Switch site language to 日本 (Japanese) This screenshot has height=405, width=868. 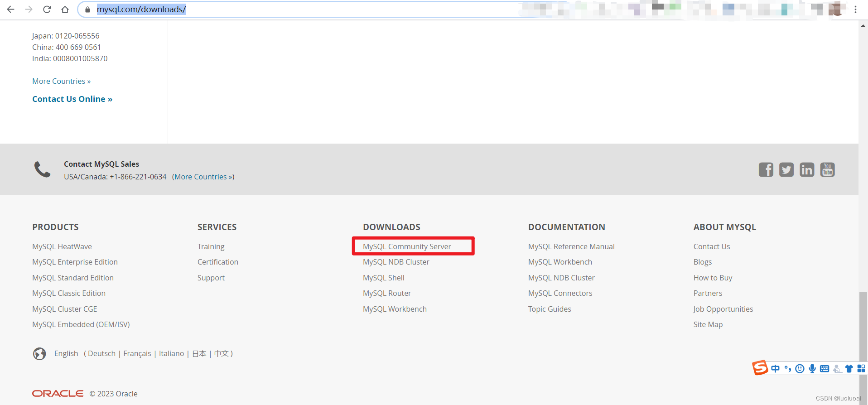pos(199,353)
